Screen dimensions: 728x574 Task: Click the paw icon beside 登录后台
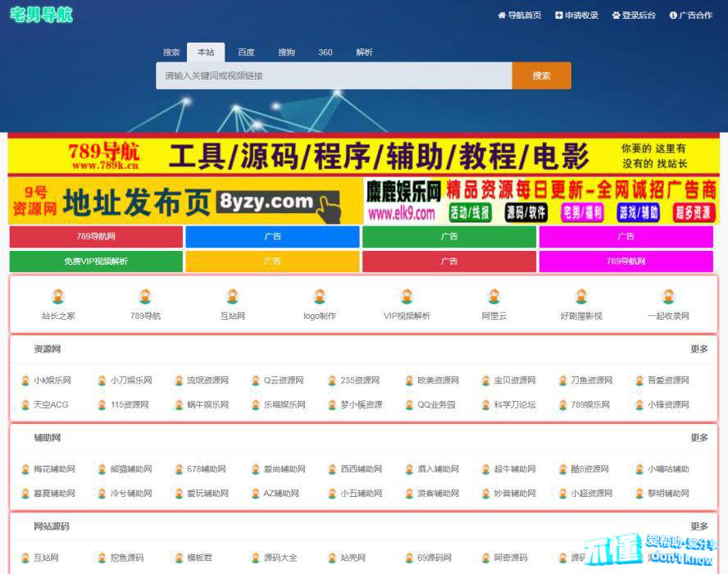[617, 16]
